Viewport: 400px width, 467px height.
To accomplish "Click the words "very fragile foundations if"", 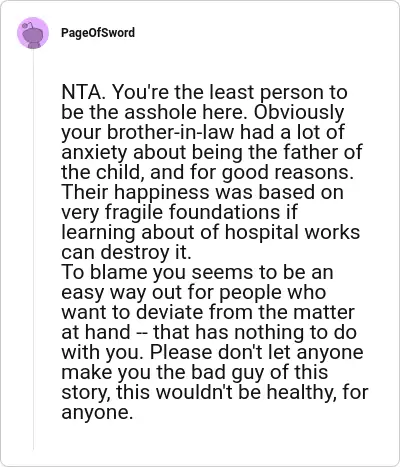I will [x=179, y=212].
